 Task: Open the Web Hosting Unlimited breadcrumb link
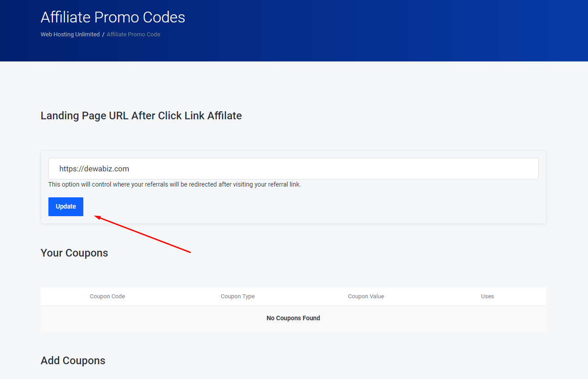tap(70, 35)
